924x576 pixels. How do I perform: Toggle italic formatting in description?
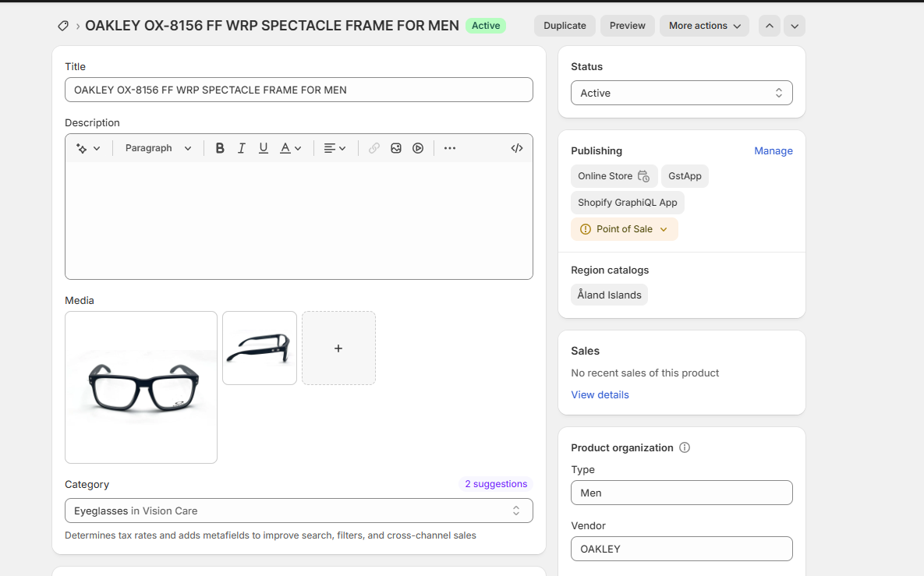pyautogui.click(x=242, y=148)
